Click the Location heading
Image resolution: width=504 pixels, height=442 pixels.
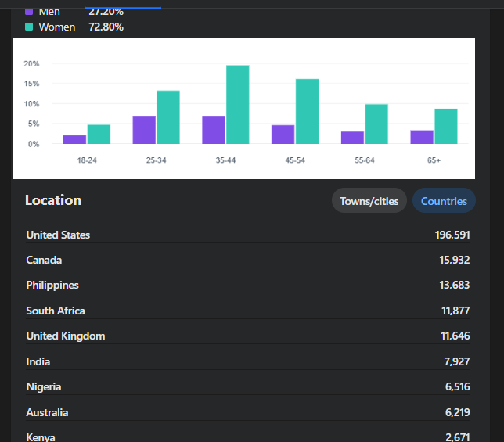point(53,200)
